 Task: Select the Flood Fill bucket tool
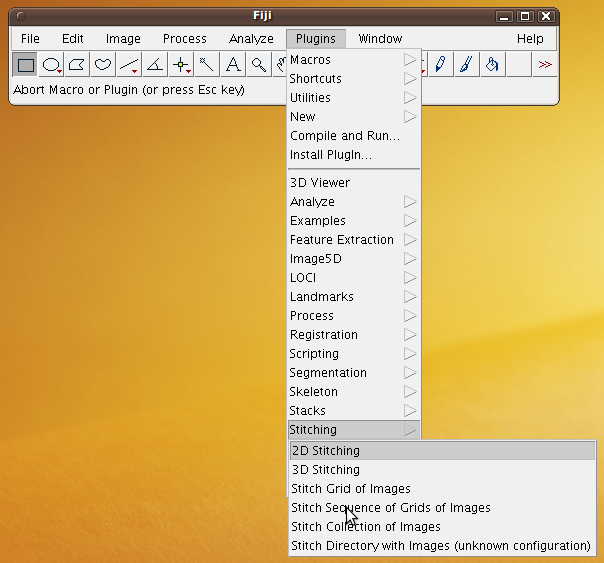(x=492, y=64)
